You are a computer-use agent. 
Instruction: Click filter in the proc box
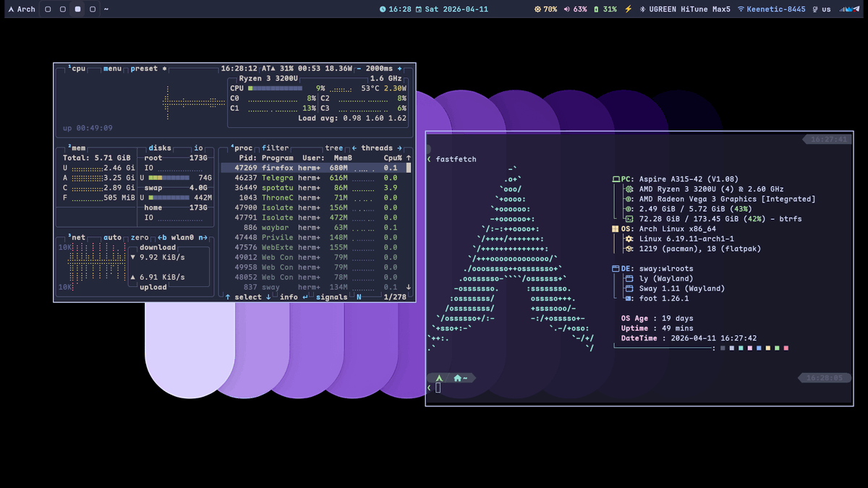(x=275, y=148)
